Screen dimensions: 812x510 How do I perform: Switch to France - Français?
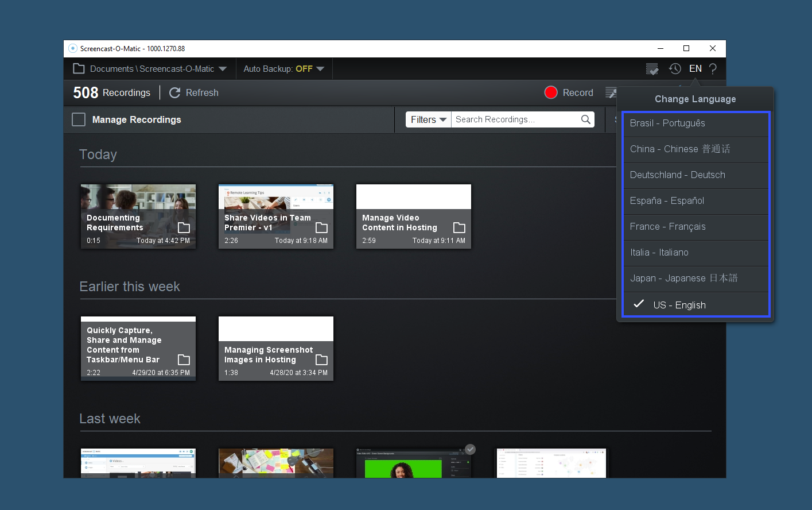(x=696, y=227)
